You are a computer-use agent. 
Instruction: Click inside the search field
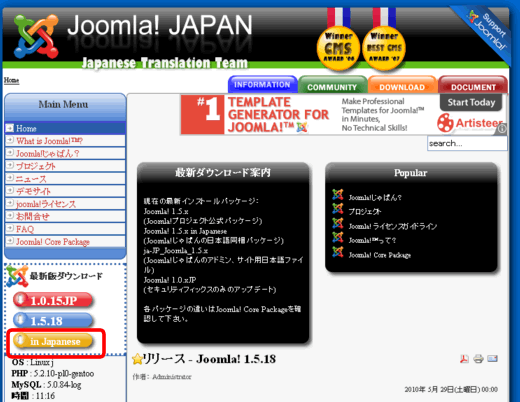(467, 143)
